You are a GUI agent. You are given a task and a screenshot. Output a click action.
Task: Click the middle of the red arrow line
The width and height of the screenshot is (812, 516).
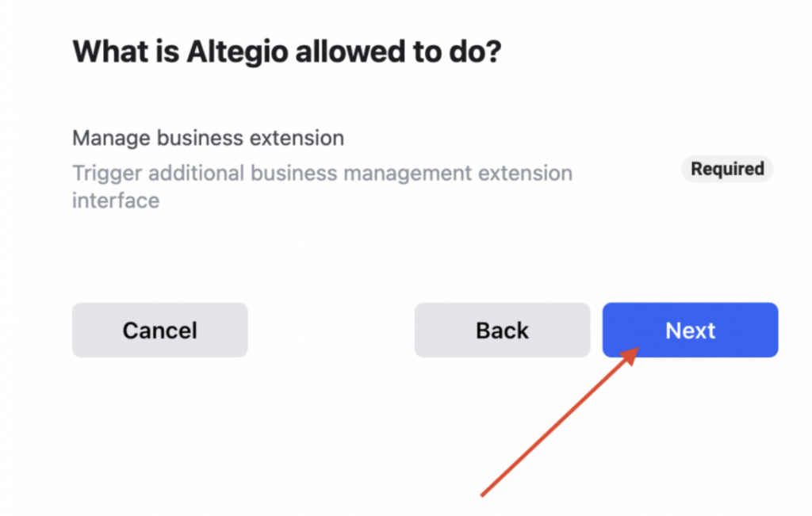tap(555, 426)
